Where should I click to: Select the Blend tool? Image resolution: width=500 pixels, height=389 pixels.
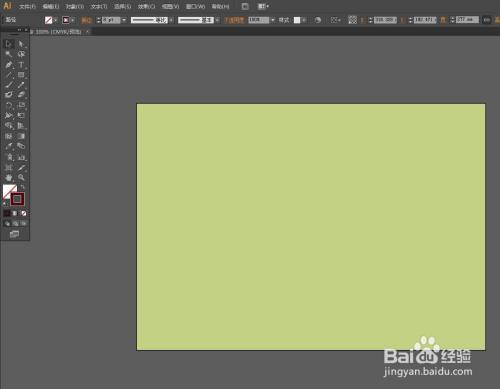pos(21,146)
